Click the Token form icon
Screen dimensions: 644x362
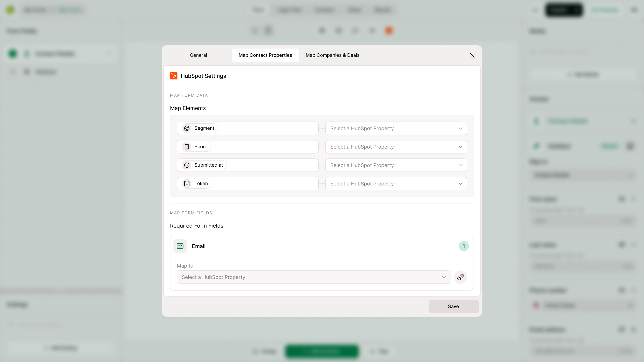coord(187,184)
